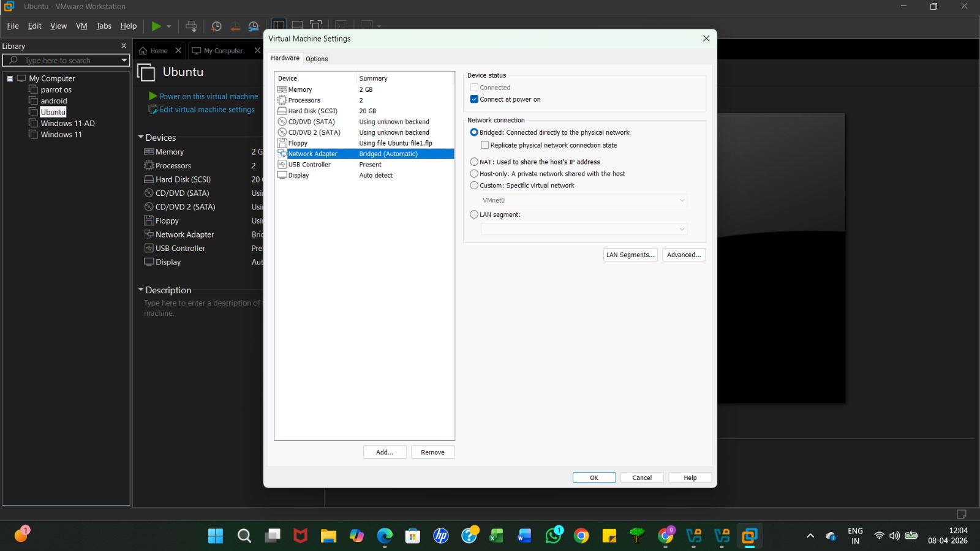Viewport: 980px width, 551px height.
Task: Check Replicate physical network connection state
Action: coord(485,145)
